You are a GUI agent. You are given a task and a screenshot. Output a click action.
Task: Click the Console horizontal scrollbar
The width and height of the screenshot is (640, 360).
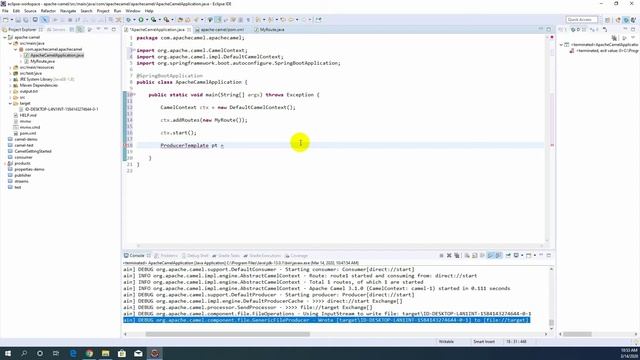228,334
